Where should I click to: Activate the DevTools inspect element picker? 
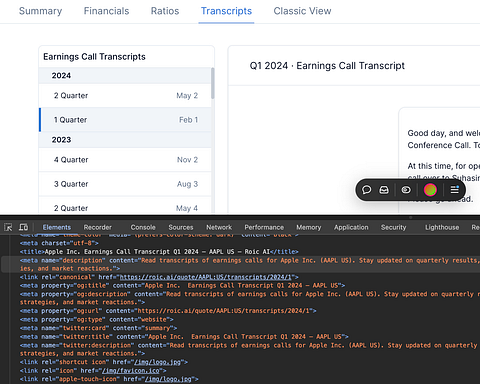point(8,227)
